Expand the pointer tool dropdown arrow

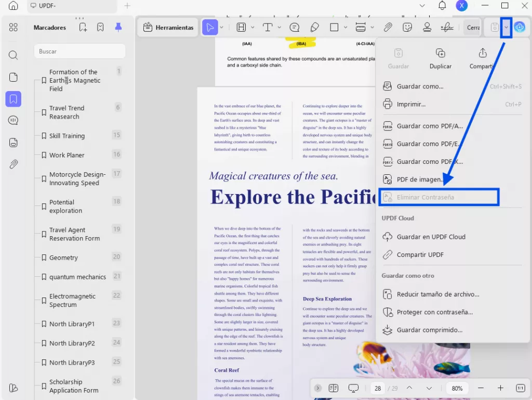[x=221, y=28]
